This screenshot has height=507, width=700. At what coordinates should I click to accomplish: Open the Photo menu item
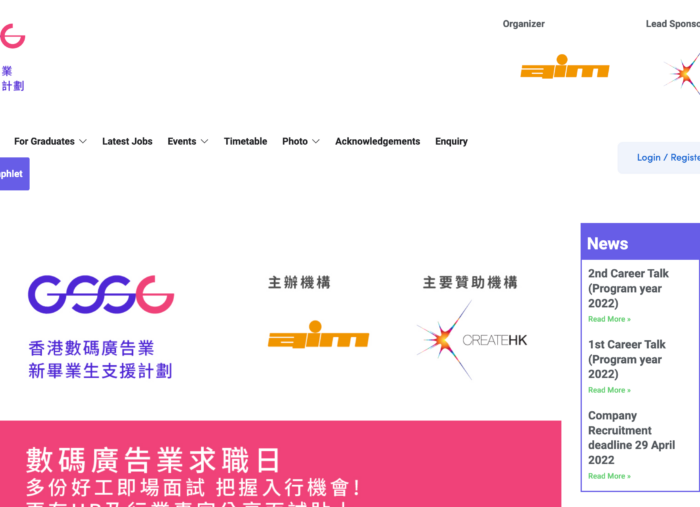tap(295, 141)
